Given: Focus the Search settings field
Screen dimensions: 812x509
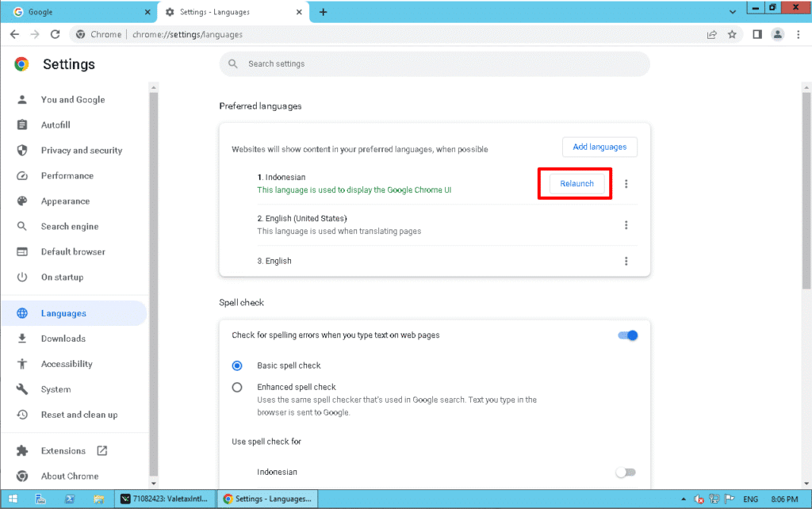Looking at the screenshot, I should (435, 63).
